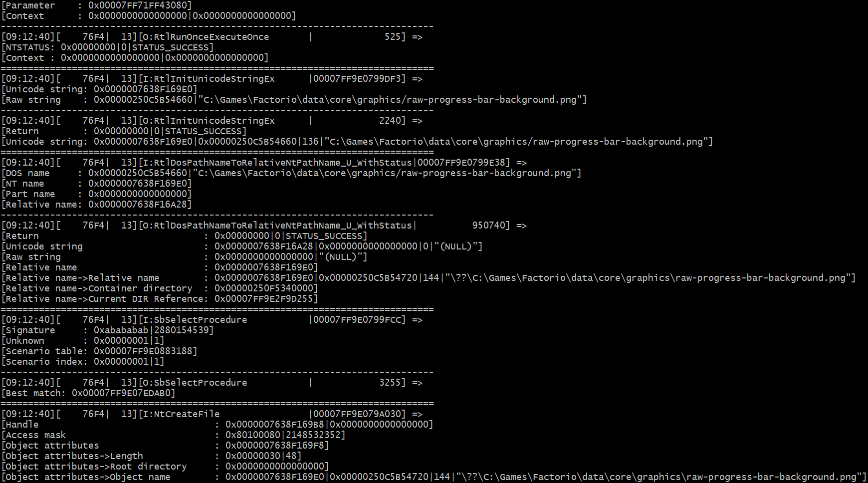868x483 pixels.
Task: Select the Part name zero address line
Action: [x=97, y=194]
